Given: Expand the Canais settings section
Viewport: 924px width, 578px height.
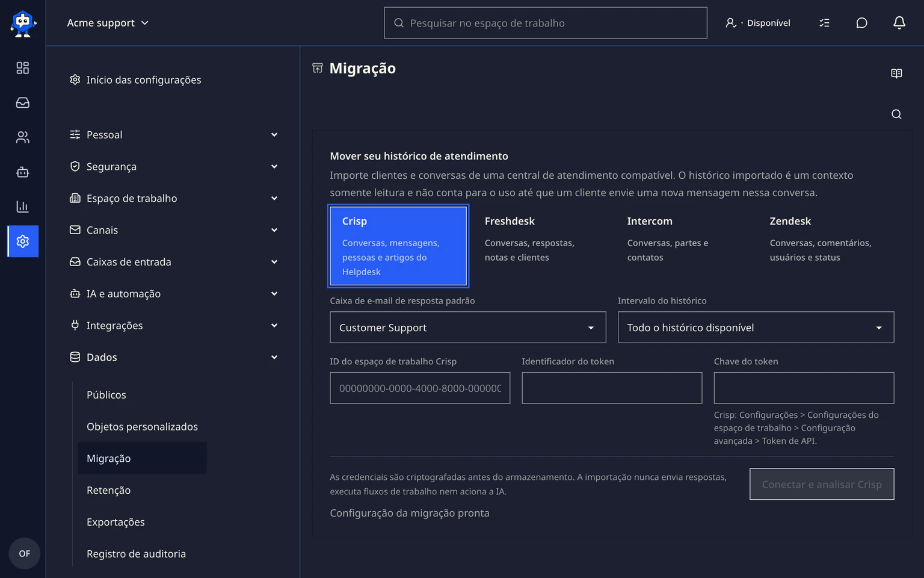Looking at the screenshot, I should coord(174,230).
